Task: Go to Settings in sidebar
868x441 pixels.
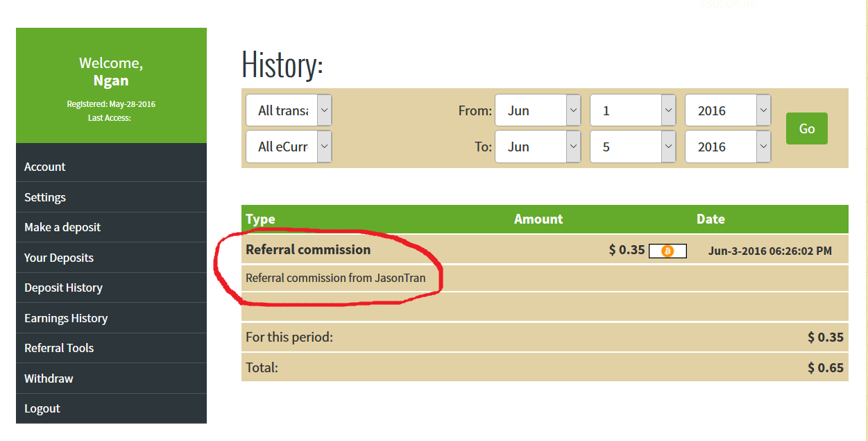Action: pyautogui.click(x=45, y=197)
